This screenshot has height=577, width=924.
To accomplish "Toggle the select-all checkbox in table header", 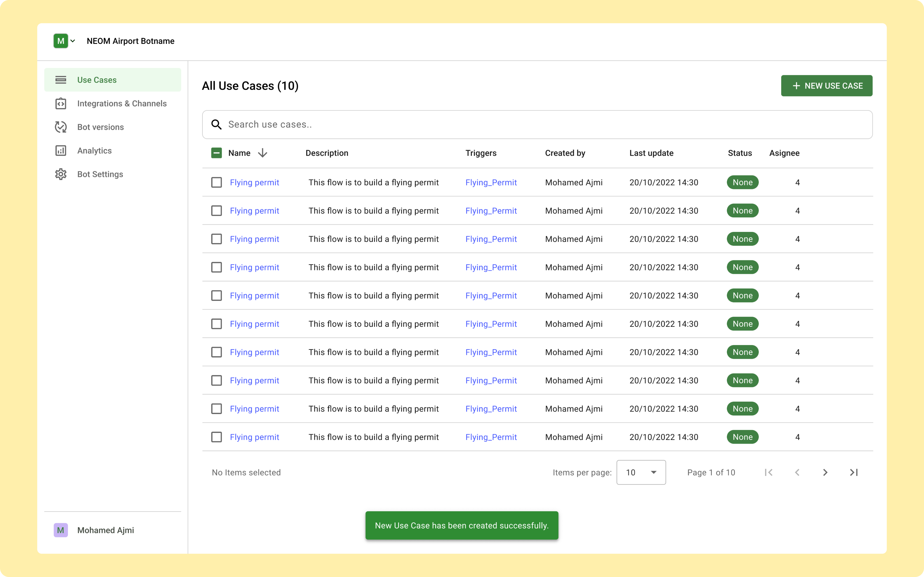I will point(217,153).
